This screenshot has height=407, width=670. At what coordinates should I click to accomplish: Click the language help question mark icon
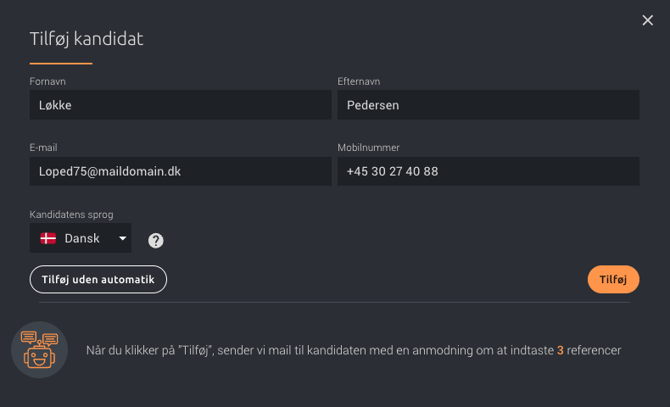point(156,240)
